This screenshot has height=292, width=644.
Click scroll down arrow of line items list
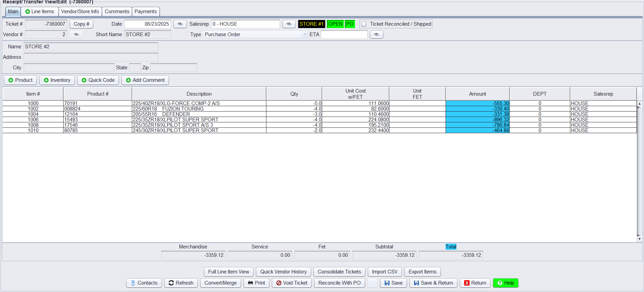(x=639, y=239)
